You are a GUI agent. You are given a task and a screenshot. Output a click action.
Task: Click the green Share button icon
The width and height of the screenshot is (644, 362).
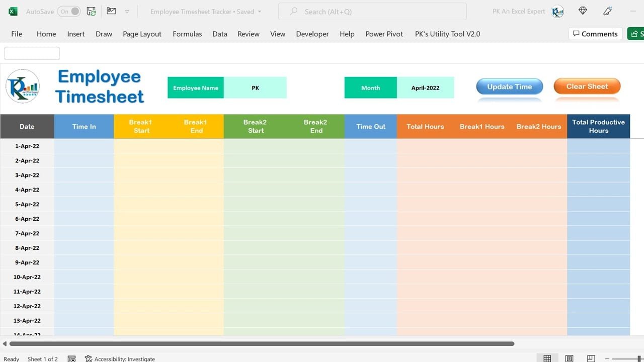(x=635, y=34)
